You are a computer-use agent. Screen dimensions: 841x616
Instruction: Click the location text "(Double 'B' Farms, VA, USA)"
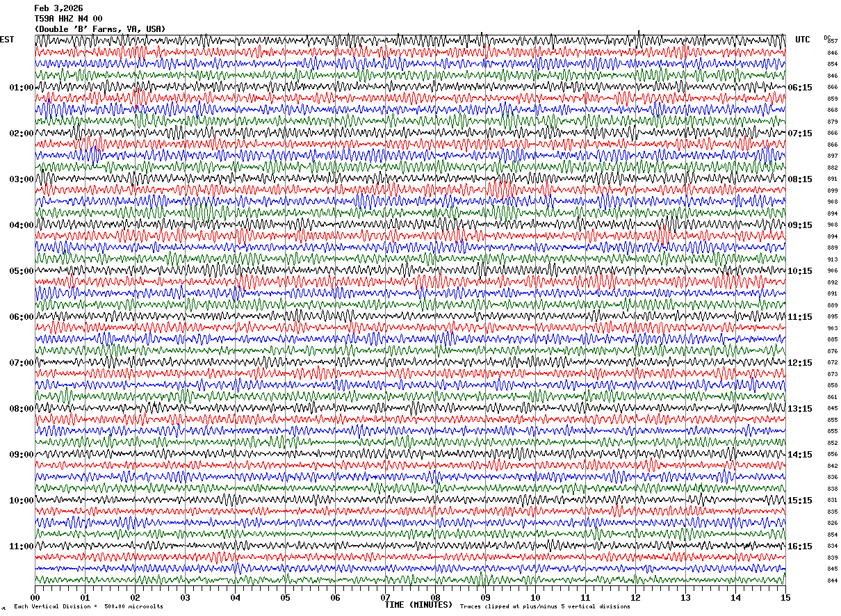tap(100, 29)
